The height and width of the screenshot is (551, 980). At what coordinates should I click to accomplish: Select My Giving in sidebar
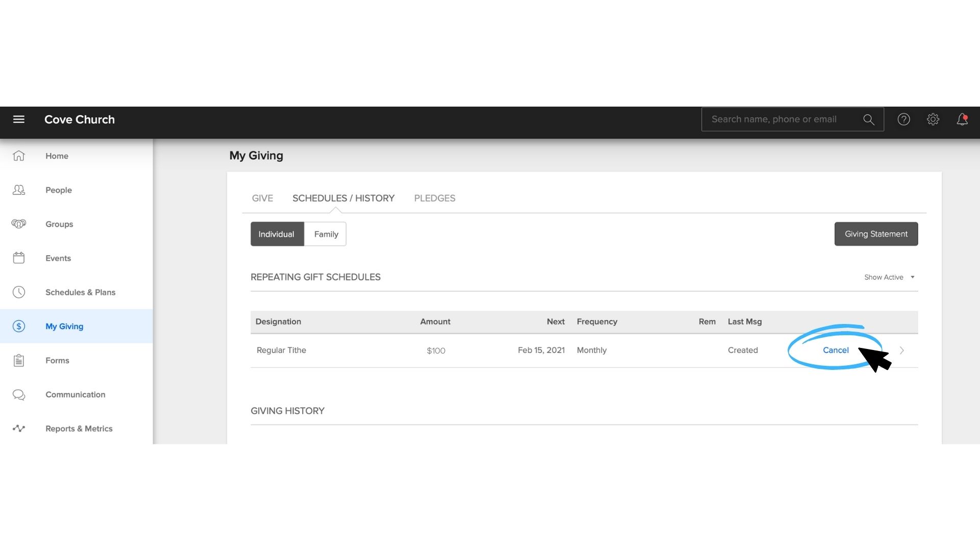[77, 326]
